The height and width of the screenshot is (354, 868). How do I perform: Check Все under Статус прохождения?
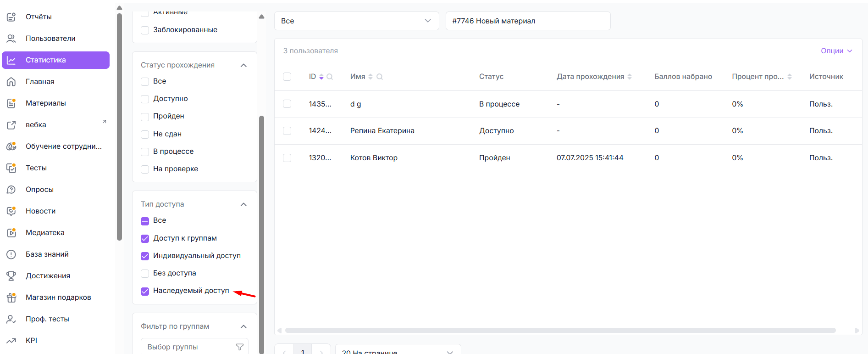tap(145, 82)
